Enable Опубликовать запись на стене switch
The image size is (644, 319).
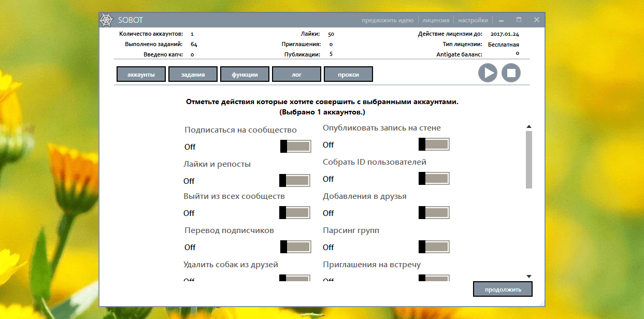[x=434, y=144]
